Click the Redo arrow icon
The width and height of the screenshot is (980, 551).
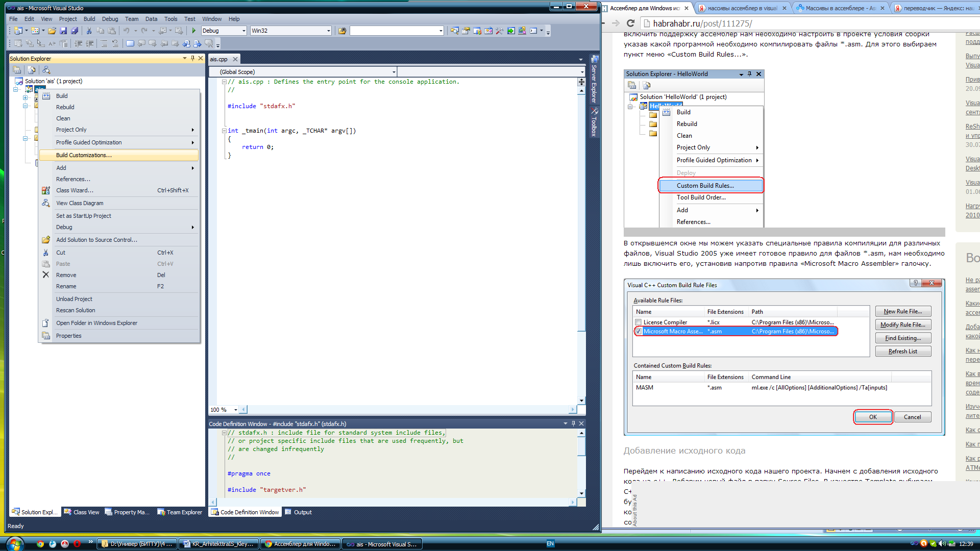tap(144, 31)
